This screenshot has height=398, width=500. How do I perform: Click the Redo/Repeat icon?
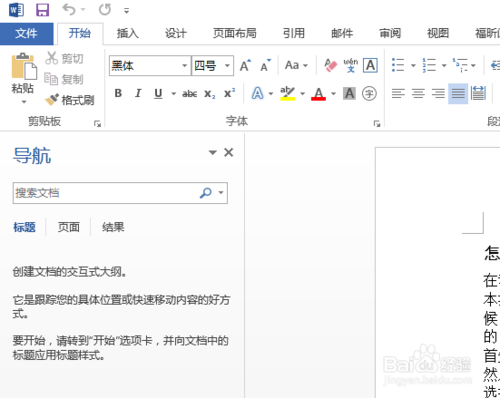coord(105,10)
